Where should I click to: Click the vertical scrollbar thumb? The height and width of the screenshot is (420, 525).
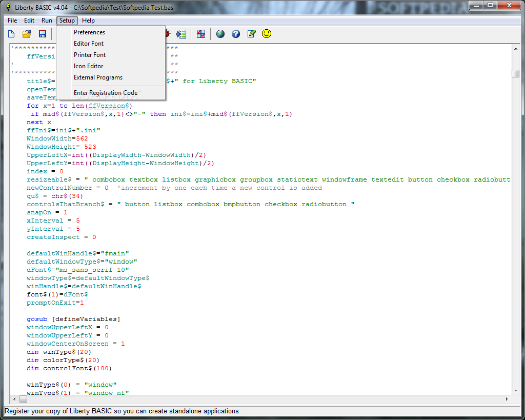click(516, 73)
